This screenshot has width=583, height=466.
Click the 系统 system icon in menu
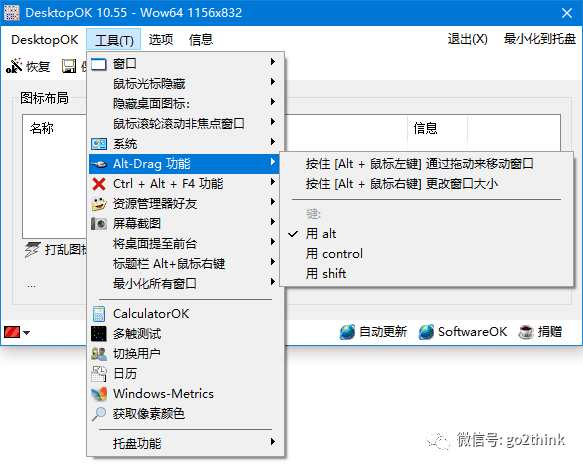[x=99, y=144]
